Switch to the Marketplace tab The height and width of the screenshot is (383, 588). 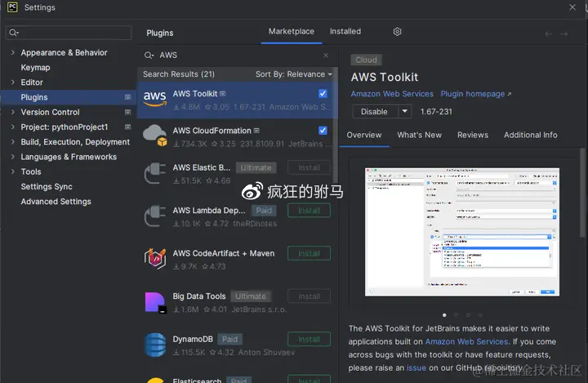click(292, 32)
